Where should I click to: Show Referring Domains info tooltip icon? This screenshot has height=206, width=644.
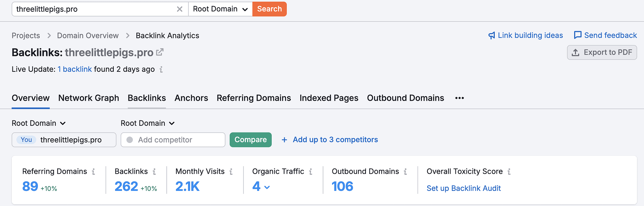94,172
